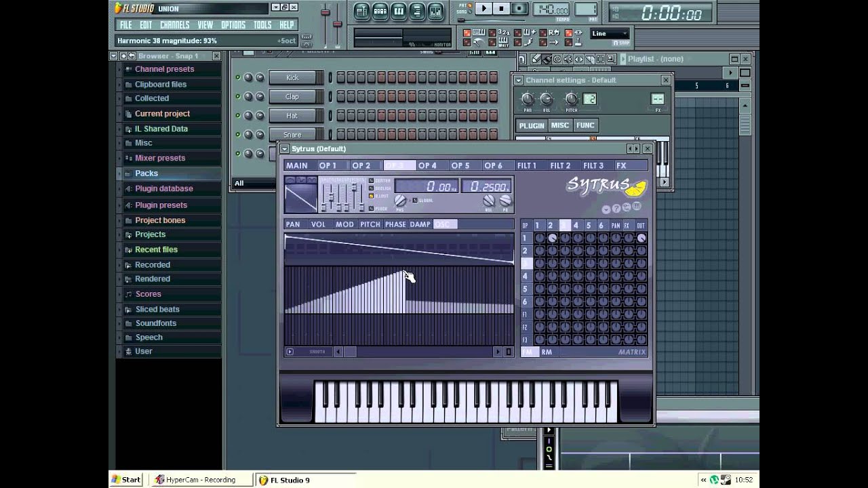This screenshot has width=868, height=488.
Task: Select the paint brush tool in Playlist
Action: 547,59
